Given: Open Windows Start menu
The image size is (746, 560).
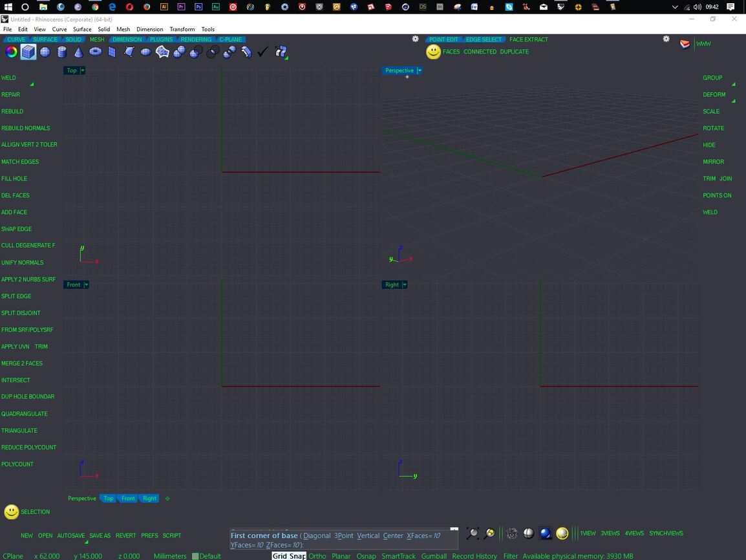Looking at the screenshot, I should (8, 7).
